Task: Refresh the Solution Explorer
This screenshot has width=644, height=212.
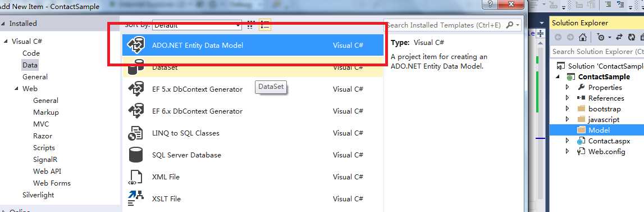Action: point(632,37)
